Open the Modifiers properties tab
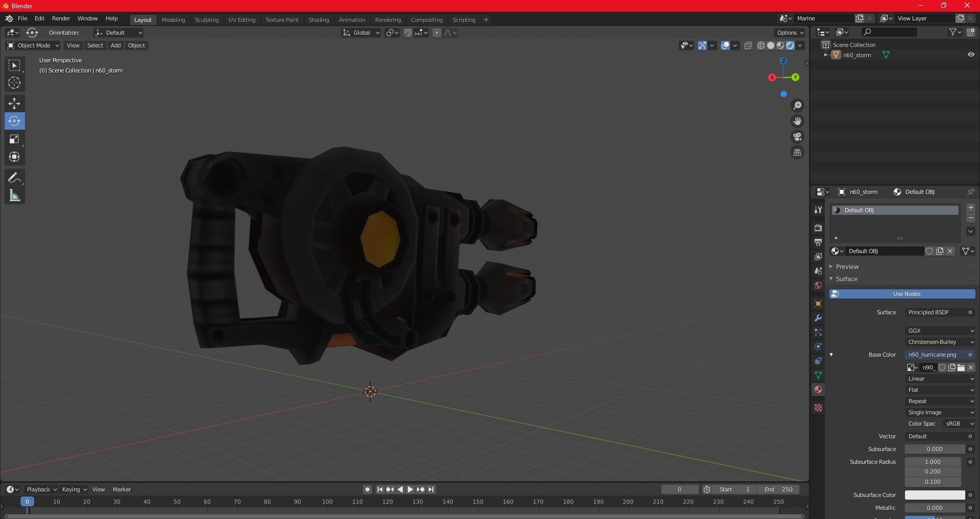980x519 pixels. click(818, 318)
